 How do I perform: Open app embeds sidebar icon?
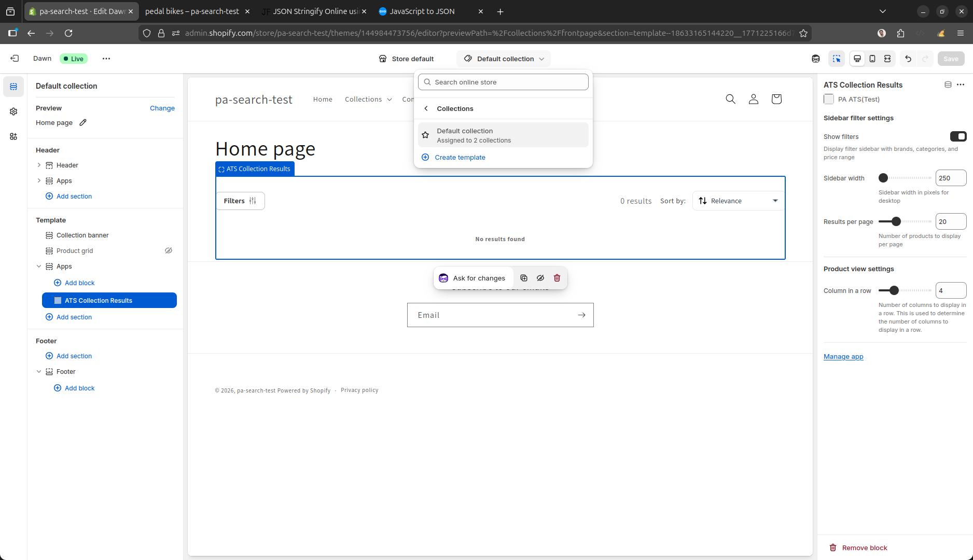click(13, 136)
